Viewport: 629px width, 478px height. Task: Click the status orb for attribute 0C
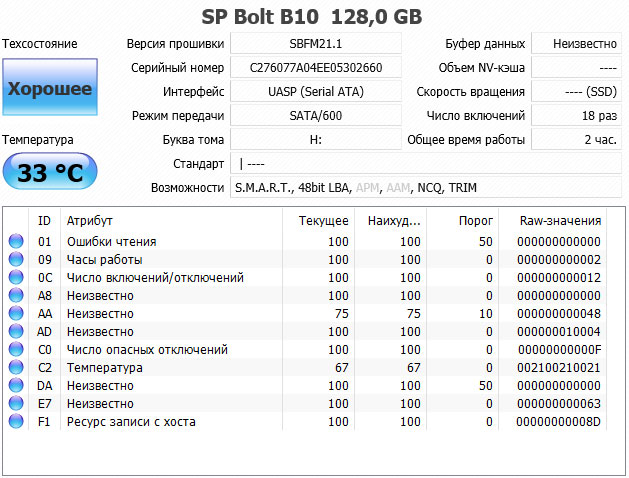[16, 277]
